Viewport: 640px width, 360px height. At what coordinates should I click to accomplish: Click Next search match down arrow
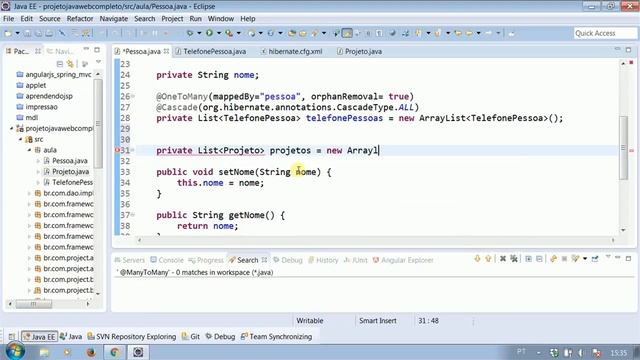coord(477,259)
